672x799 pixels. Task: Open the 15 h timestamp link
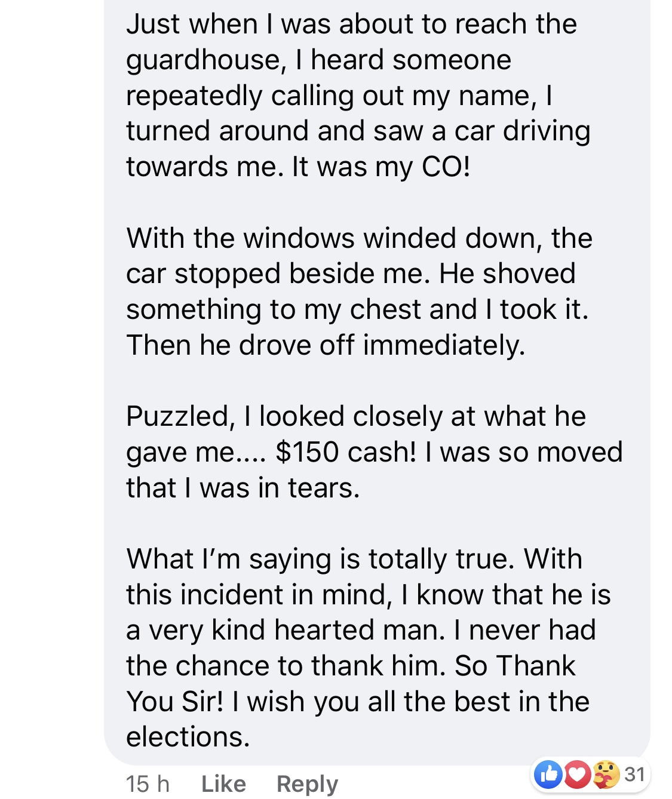pos(148,783)
